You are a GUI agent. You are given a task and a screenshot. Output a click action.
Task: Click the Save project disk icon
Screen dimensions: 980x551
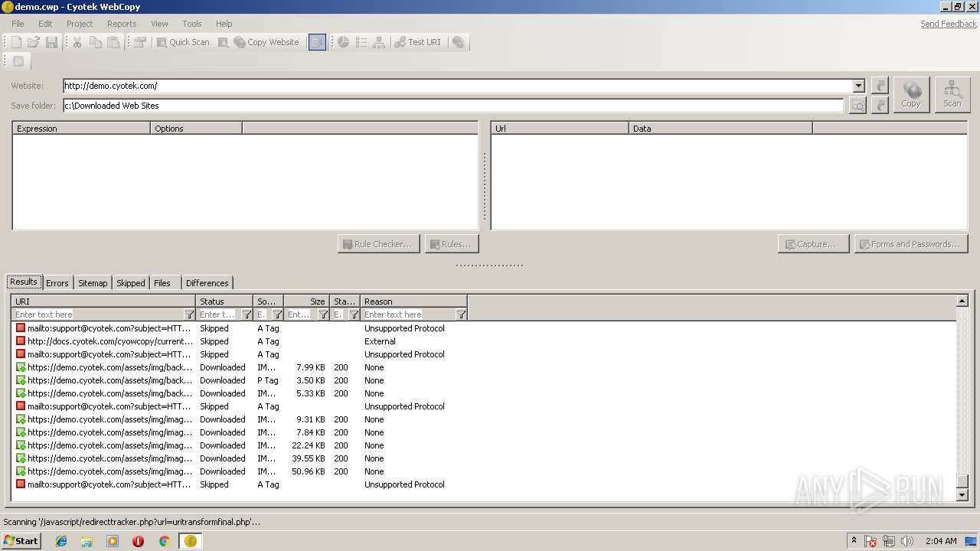click(x=51, y=42)
